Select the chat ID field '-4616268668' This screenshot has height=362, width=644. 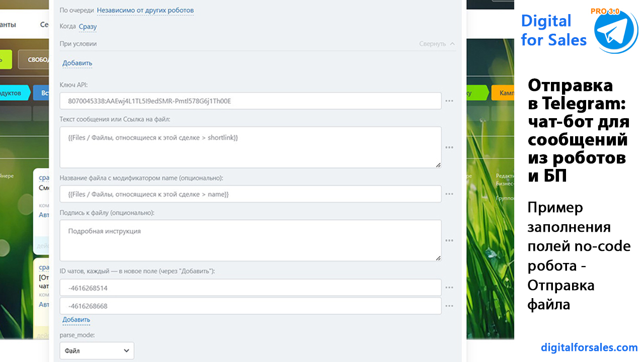click(251, 306)
